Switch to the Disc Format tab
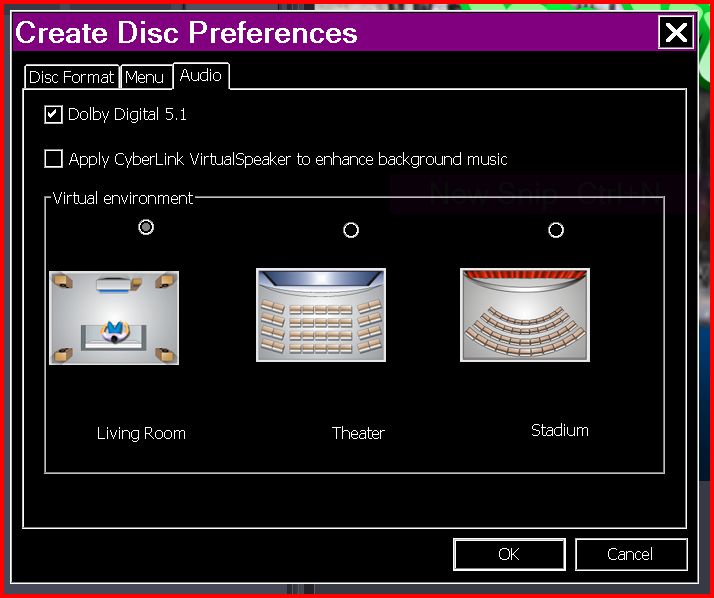This screenshot has height=598, width=714. point(71,77)
